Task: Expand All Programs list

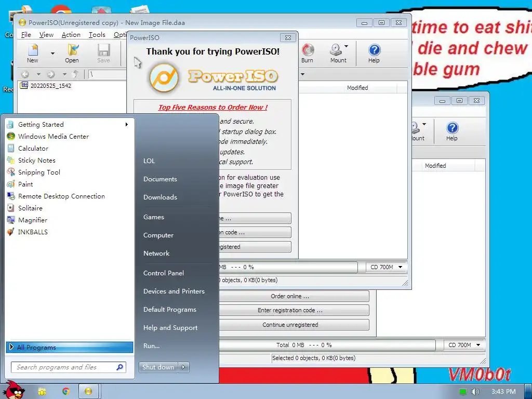Action: click(69, 347)
